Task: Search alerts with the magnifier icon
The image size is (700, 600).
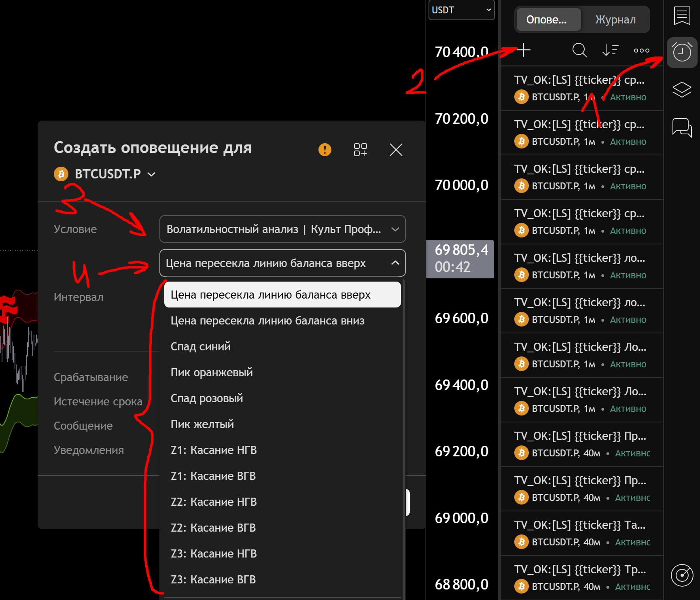Action: pos(579,50)
